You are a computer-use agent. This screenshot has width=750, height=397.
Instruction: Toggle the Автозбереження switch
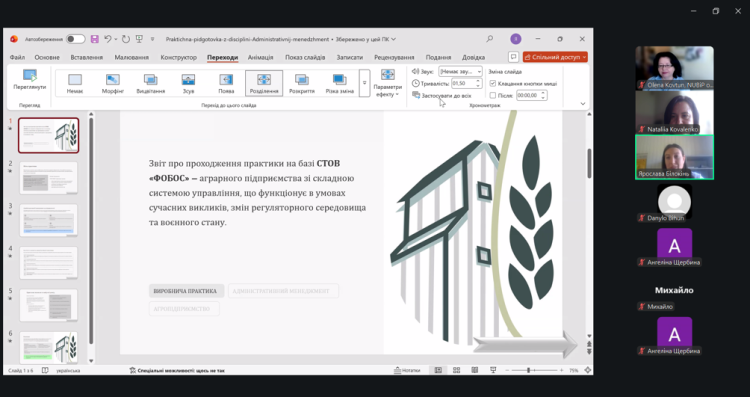tap(76, 39)
